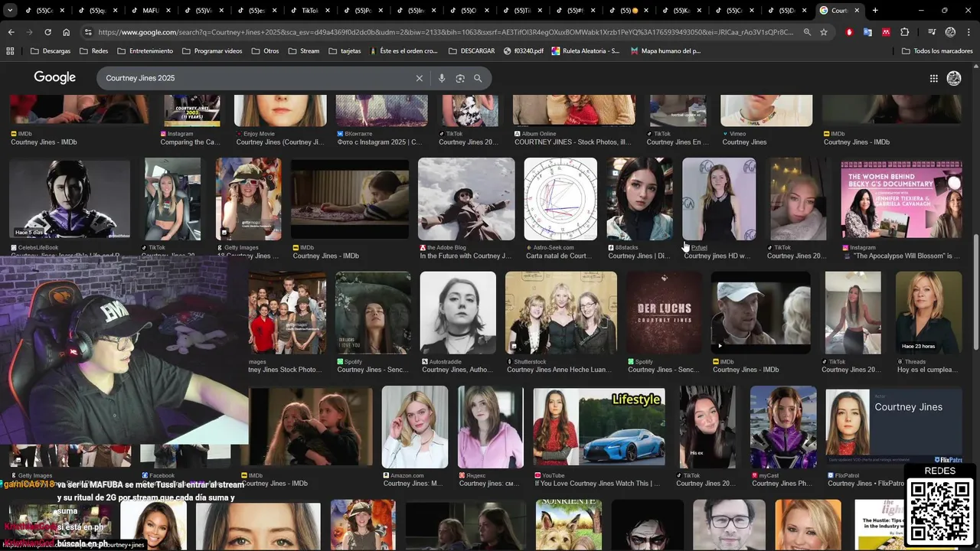Open the Programar videos bookmarks folder
Image resolution: width=980 pixels, height=551 pixels.
tap(212, 51)
